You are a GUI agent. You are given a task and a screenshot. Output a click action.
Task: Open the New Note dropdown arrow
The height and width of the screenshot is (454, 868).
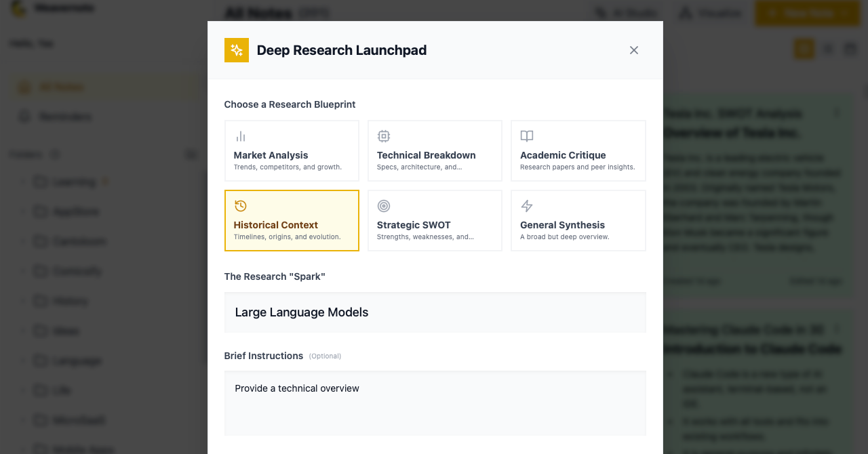point(845,13)
